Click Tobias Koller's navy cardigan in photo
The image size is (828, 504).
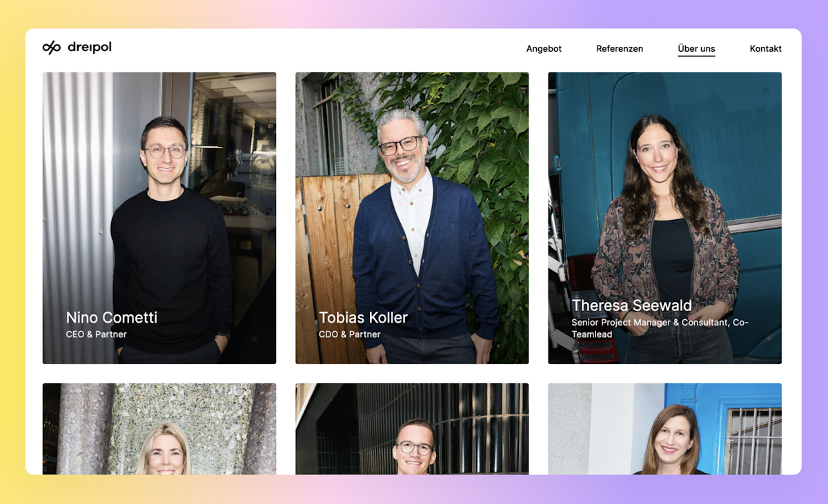point(422,255)
